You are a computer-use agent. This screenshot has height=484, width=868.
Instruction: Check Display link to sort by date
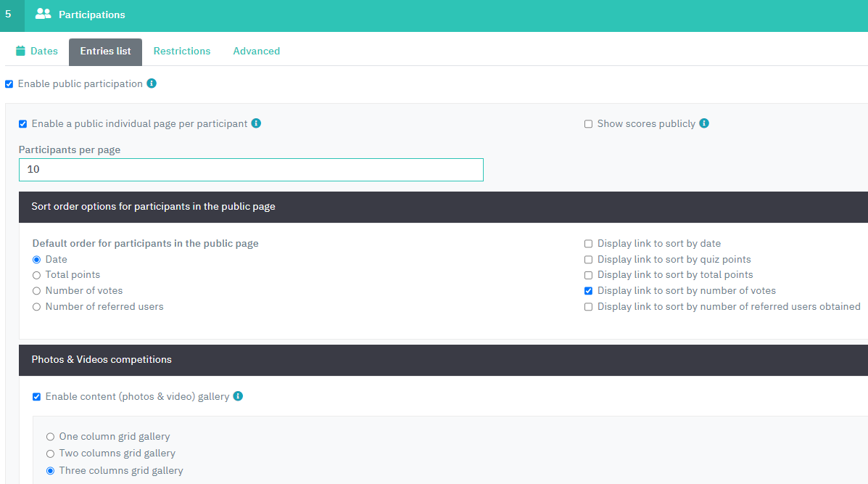tap(589, 244)
